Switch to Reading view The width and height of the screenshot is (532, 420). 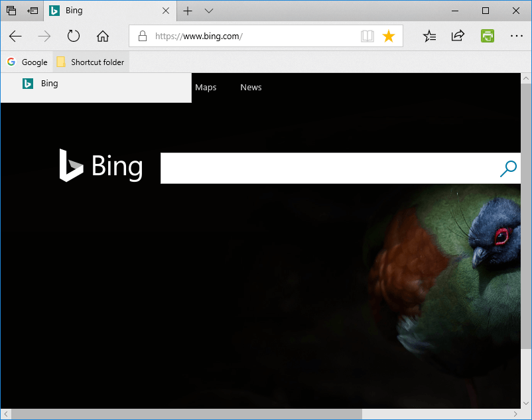click(x=367, y=36)
